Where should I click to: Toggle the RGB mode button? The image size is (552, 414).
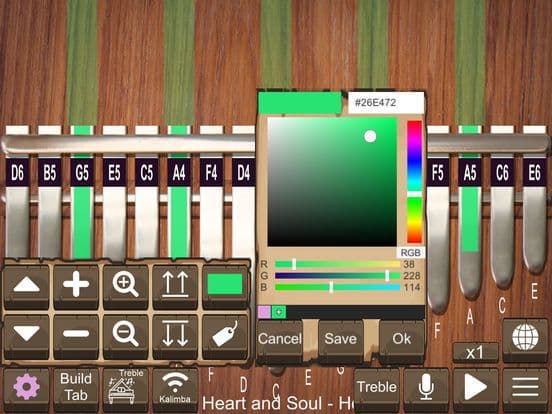pyautogui.click(x=410, y=252)
